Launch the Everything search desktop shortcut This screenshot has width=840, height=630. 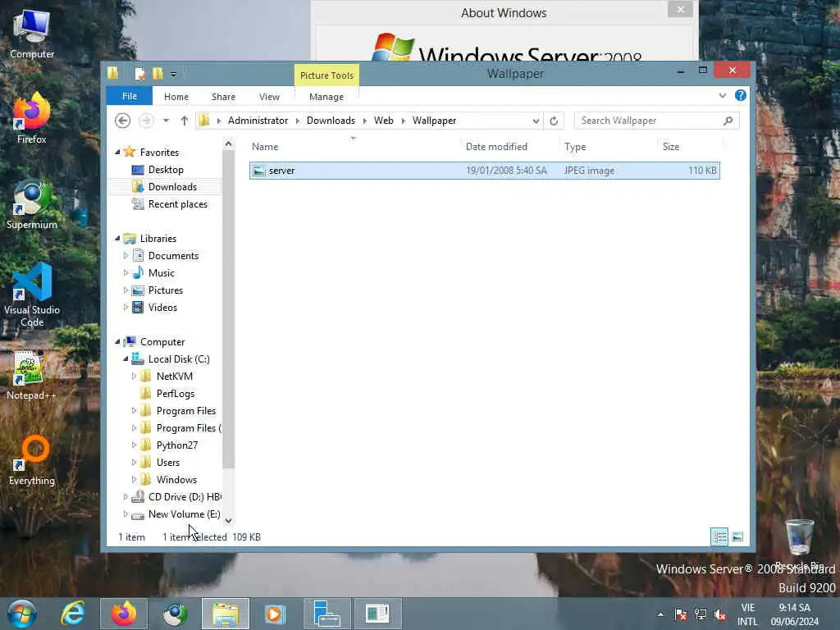point(32,459)
